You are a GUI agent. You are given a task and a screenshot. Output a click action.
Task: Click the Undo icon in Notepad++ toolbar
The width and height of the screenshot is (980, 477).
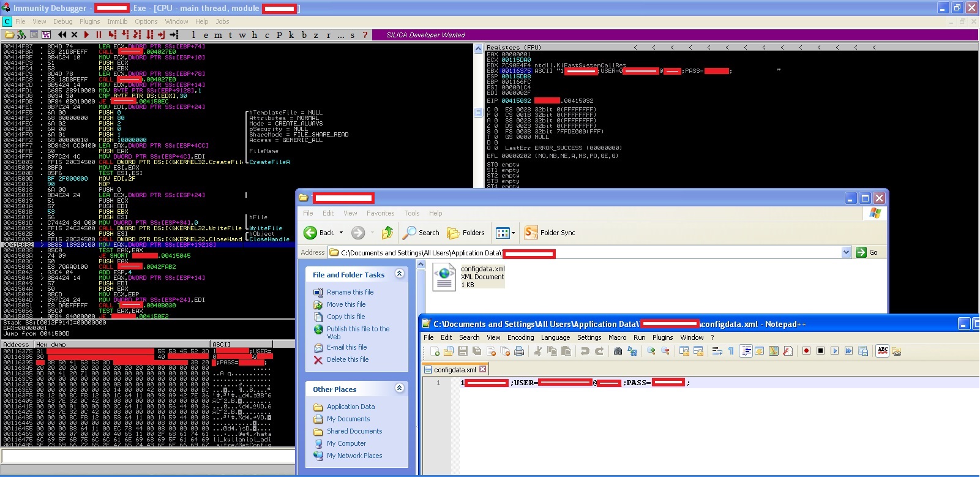click(585, 351)
